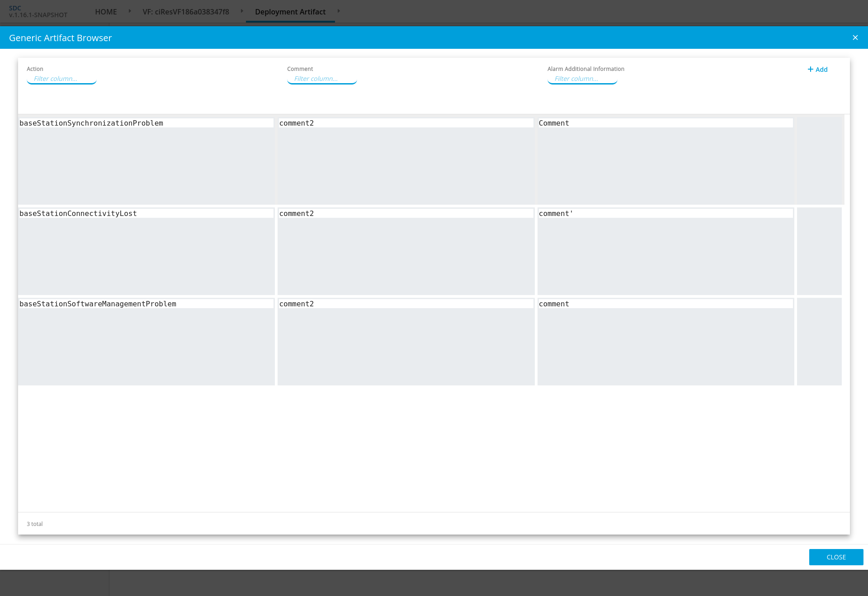868x596 pixels.
Task: Click the Alarm Additional Information filter field
Action: point(582,79)
